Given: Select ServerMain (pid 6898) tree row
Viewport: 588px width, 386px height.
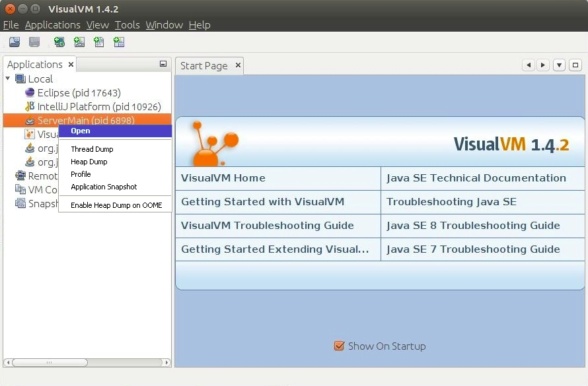Looking at the screenshot, I should pyautogui.click(x=87, y=120).
